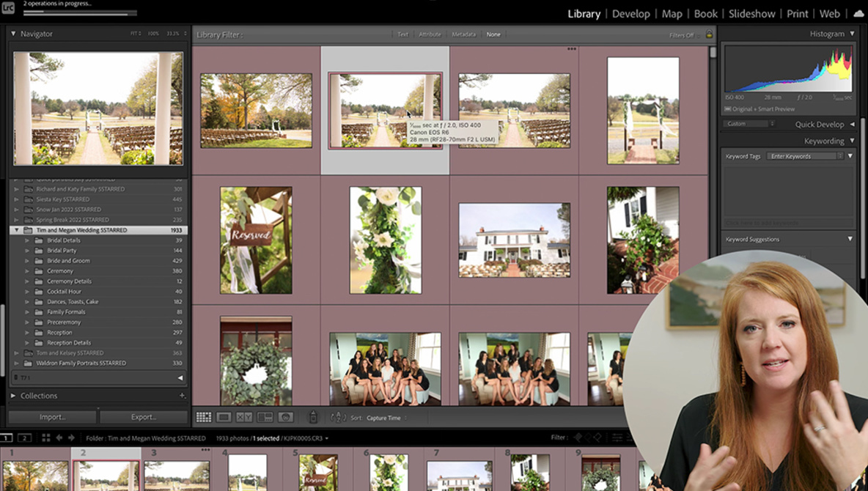Switch to Grid view in the toolbar
The image size is (868, 491).
click(x=204, y=418)
